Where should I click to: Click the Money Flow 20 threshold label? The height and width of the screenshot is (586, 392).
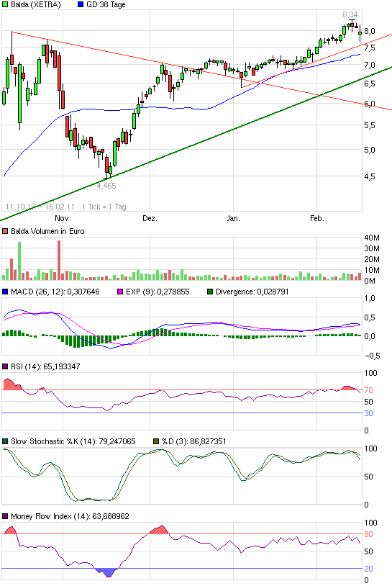pos(368,569)
